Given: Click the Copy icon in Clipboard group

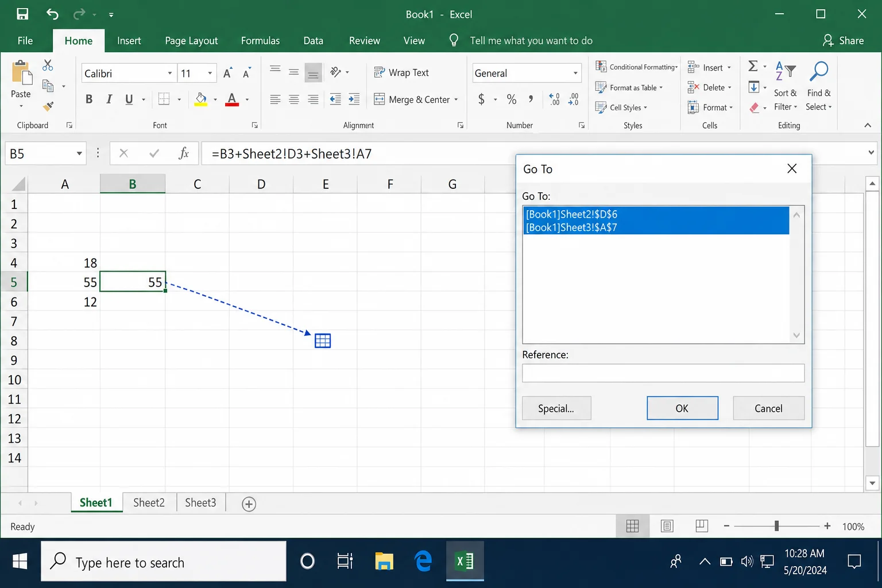Looking at the screenshot, I should point(48,86).
